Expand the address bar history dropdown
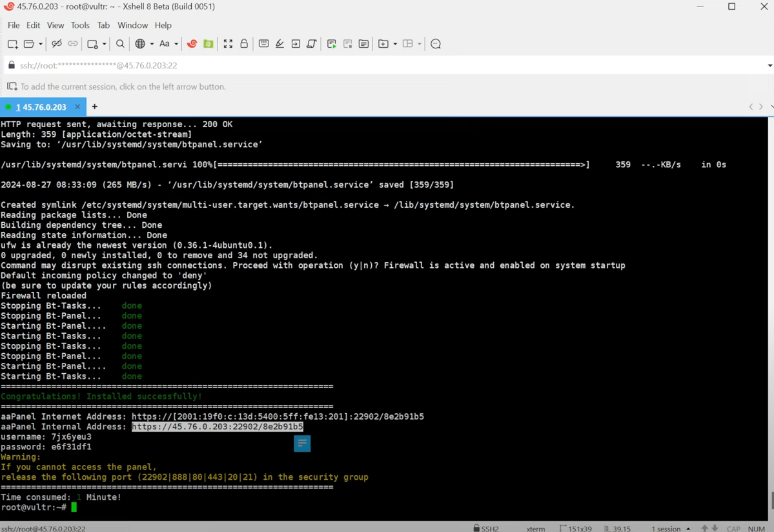This screenshot has height=532, width=774. click(769, 65)
